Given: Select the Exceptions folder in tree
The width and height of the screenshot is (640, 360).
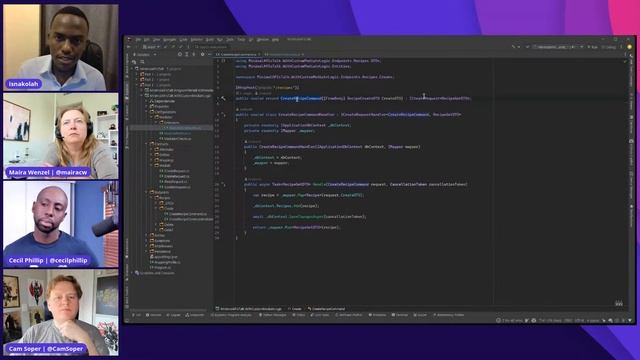Looking at the screenshot, I should tap(160, 241).
